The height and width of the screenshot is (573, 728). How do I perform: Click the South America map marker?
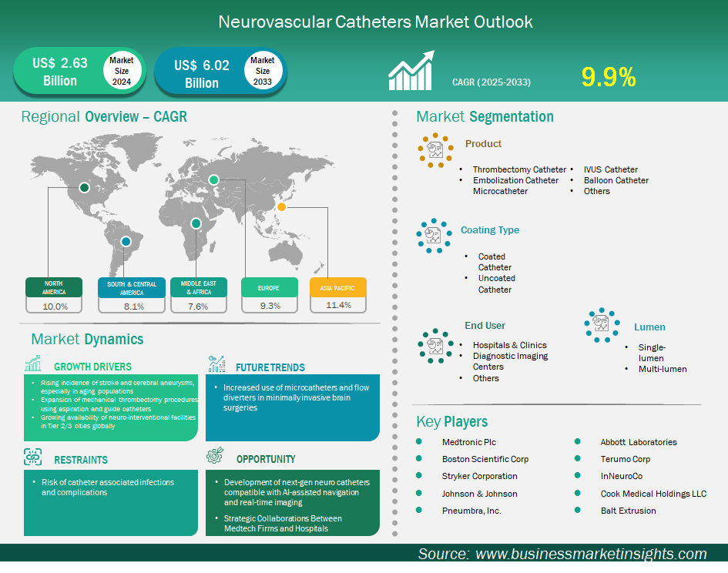click(x=126, y=242)
